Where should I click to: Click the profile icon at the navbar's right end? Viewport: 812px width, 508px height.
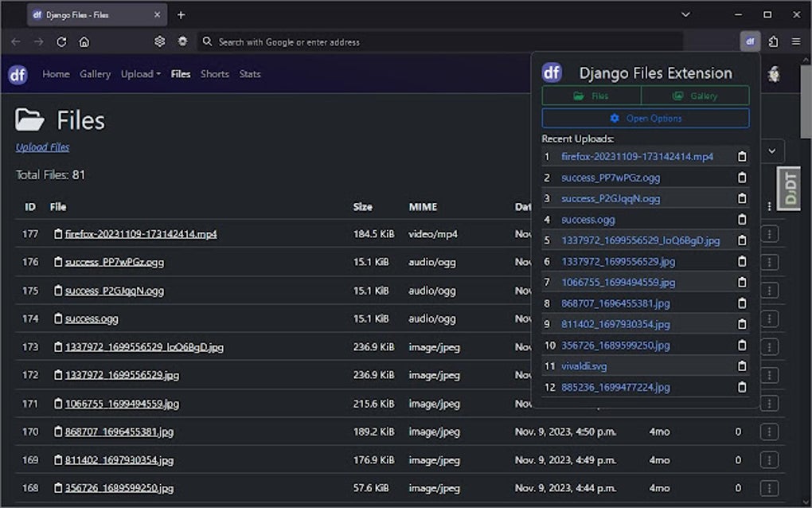774,73
